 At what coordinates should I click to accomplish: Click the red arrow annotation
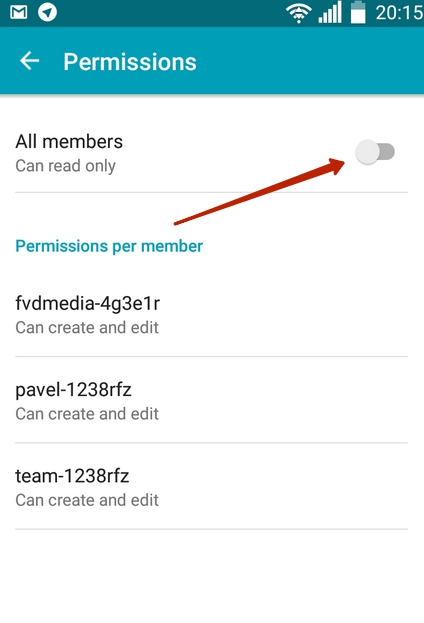point(260,192)
